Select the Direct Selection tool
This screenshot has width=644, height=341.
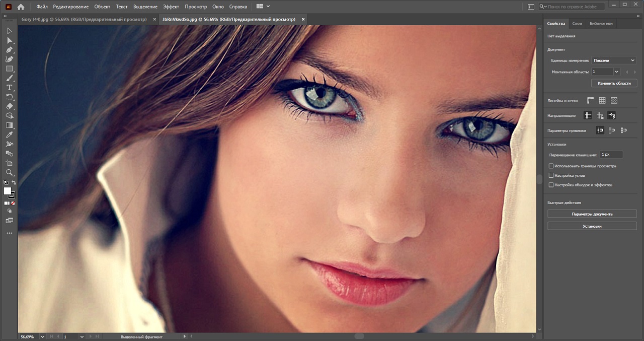9,40
